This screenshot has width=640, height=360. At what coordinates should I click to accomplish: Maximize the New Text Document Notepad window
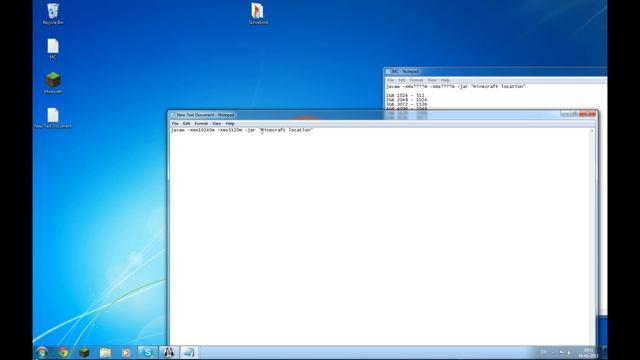click(x=575, y=114)
